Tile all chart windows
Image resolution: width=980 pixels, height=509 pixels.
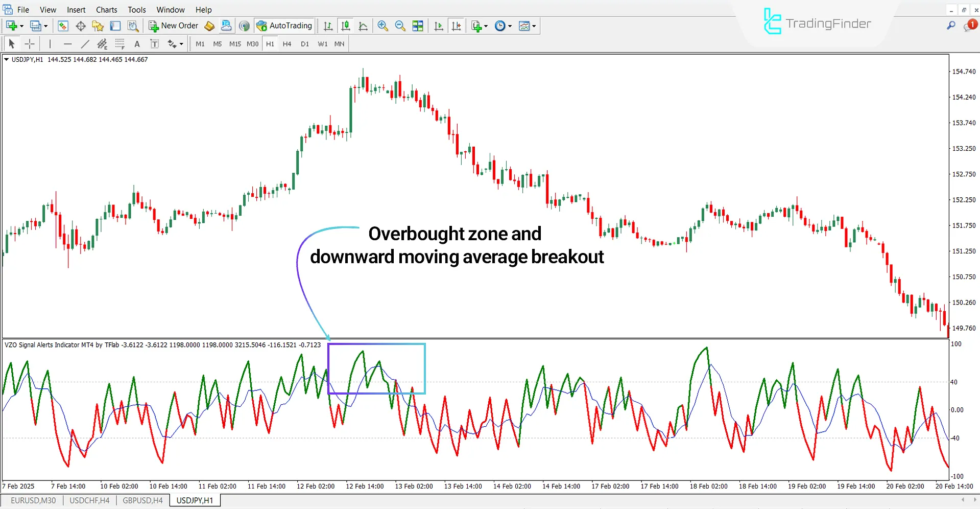[x=418, y=26]
